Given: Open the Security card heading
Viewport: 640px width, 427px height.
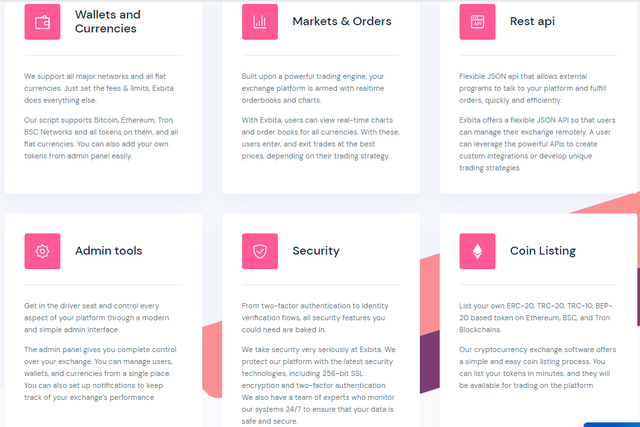Looking at the screenshot, I should point(316,251).
